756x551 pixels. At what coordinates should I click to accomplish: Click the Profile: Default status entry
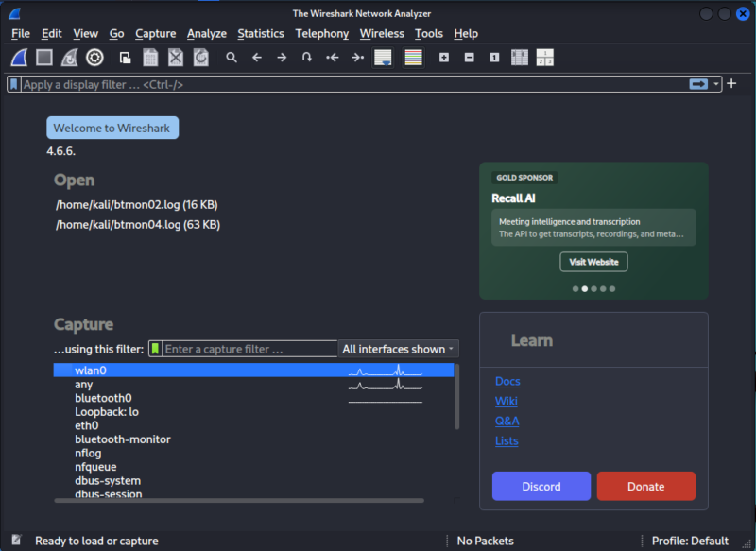(x=690, y=541)
